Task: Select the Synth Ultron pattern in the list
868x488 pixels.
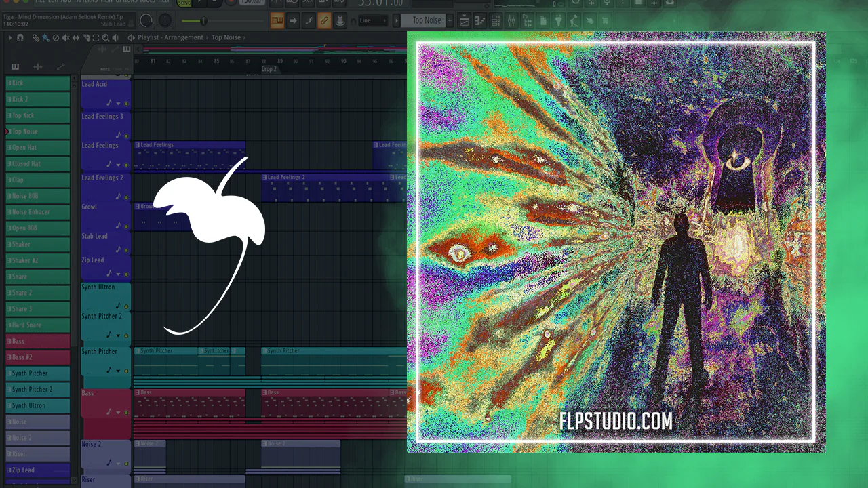Action: (38, 405)
